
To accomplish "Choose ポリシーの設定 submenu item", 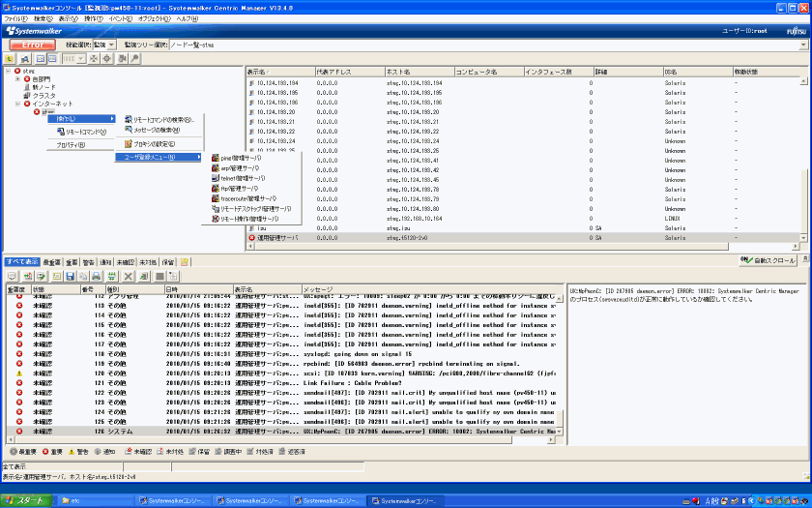I will click(159, 143).
